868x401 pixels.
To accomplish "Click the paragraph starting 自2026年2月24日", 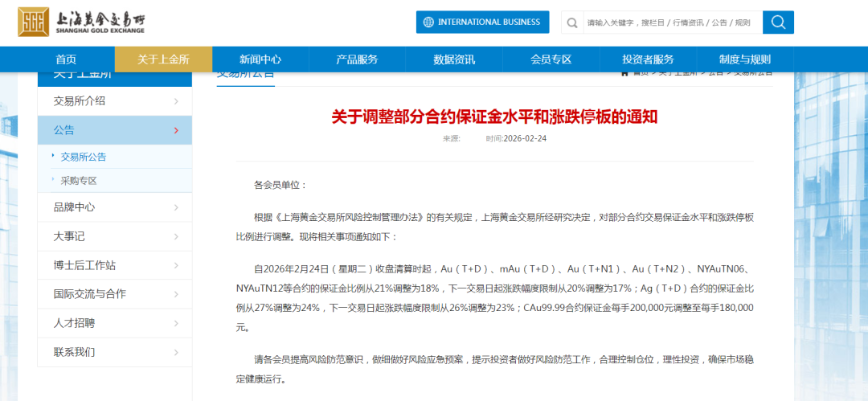I will pyautogui.click(x=495, y=298).
